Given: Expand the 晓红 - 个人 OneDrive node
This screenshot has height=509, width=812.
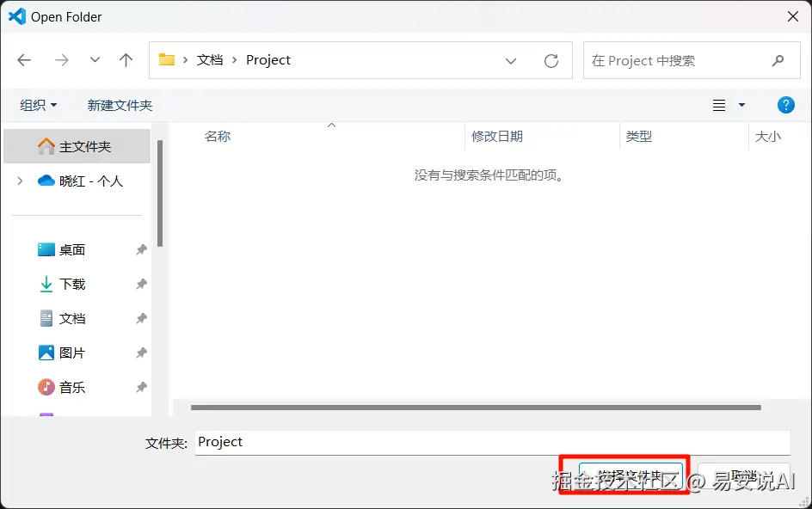Looking at the screenshot, I should coord(20,181).
